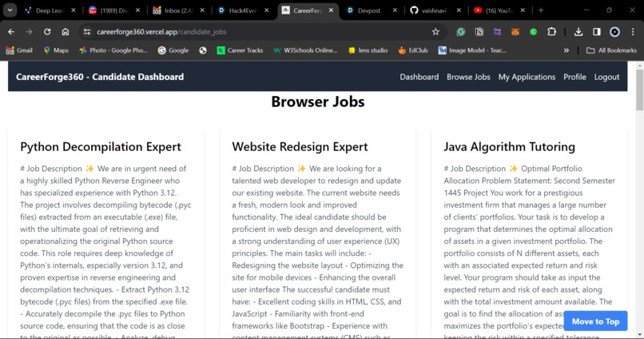The width and height of the screenshot is (644, 339).
Task: Expand hidden bookmarks chevron
Action: [x=566, y=50]
